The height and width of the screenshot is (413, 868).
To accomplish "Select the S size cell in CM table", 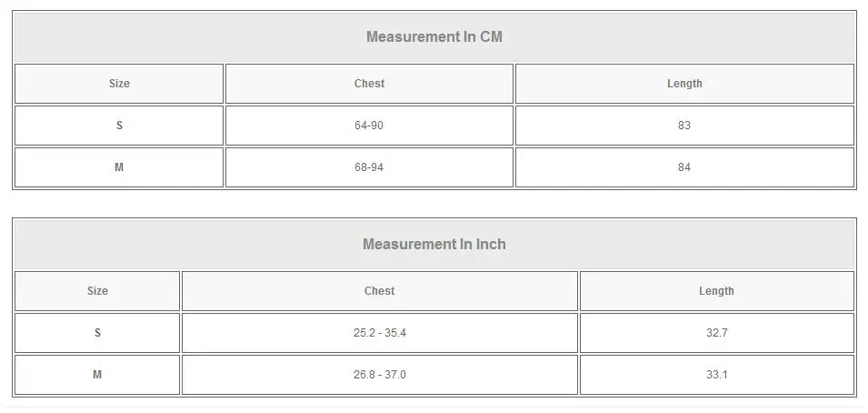I will [119, 126].
